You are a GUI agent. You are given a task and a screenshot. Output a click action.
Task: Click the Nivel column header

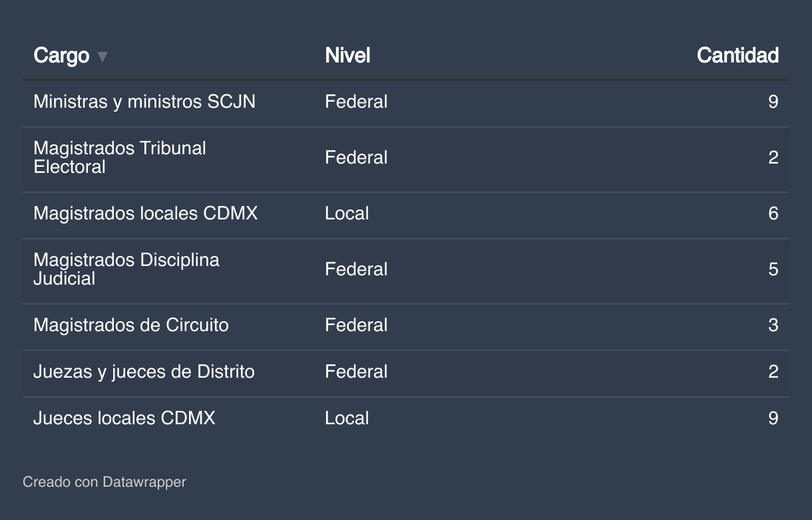(x=347, y=55)
